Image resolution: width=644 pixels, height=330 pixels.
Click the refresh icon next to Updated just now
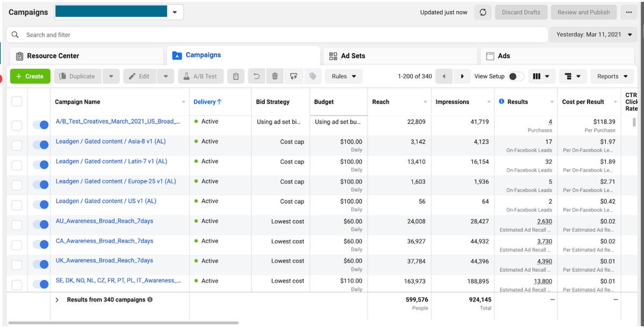click(x=482, y=12)
